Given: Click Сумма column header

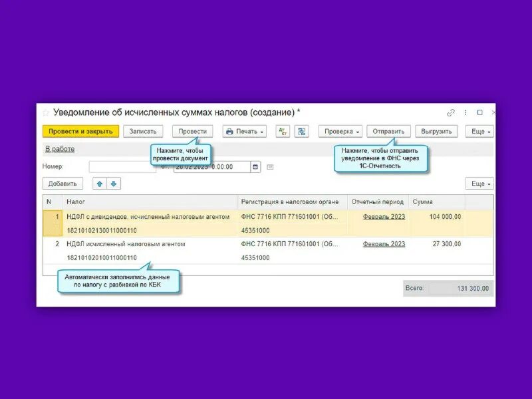Looking at the screenshot, I should tap(437, 201).
